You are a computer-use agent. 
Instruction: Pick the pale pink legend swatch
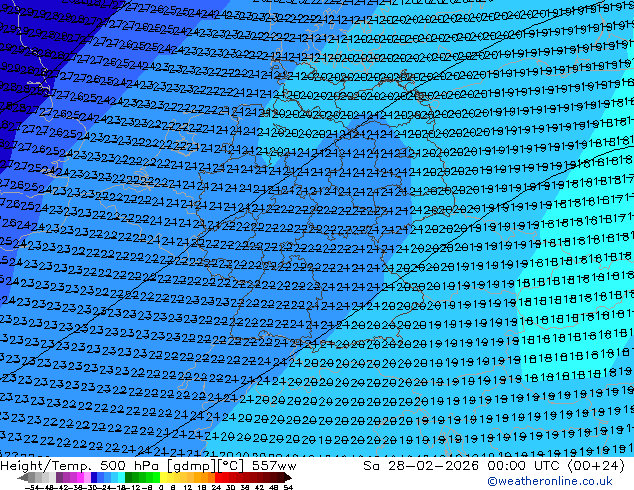point(87,477)
